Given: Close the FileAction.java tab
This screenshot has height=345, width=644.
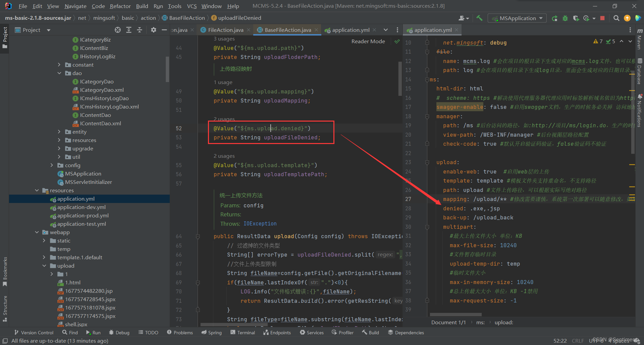Looking at the screenshot, I should click(x=249, y=30).
